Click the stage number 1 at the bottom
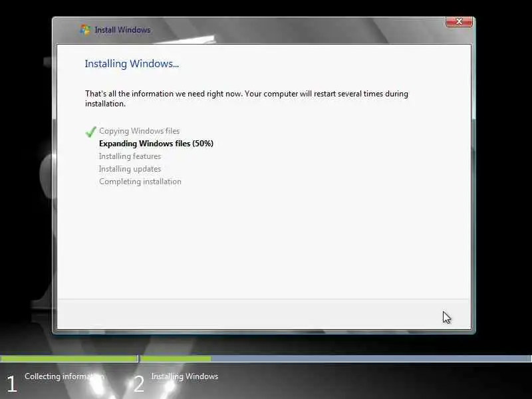The height and width of the screenshot is (399, 532). point(12,384)
